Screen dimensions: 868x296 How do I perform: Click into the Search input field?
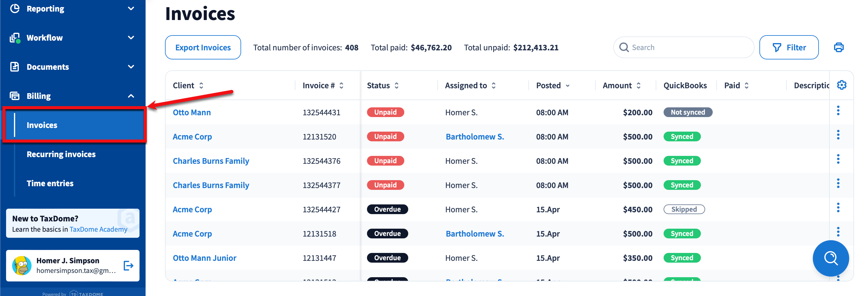pos(684,48)
